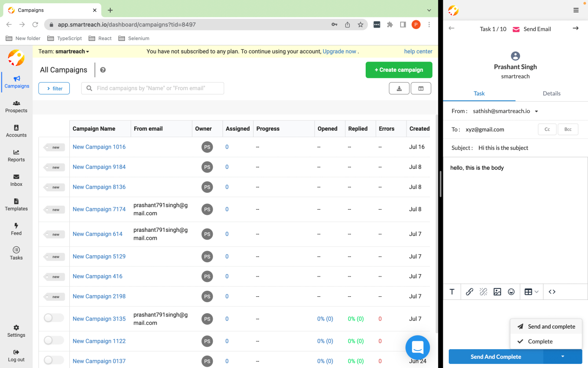
Task: Open Accounts in the sidebar
Action: (17, 131)
